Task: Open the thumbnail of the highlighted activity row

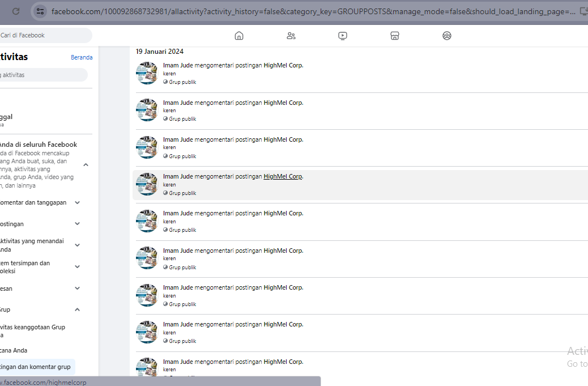Action: coord(147,184)
